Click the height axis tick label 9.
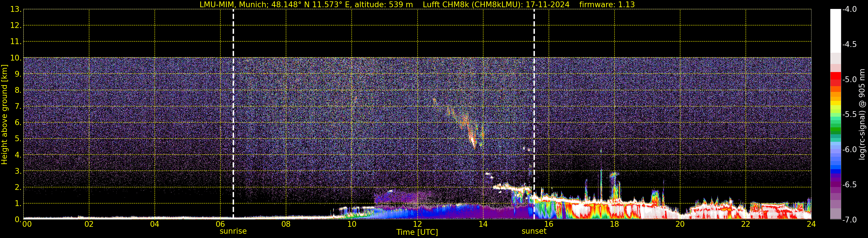 click(18, 74)
